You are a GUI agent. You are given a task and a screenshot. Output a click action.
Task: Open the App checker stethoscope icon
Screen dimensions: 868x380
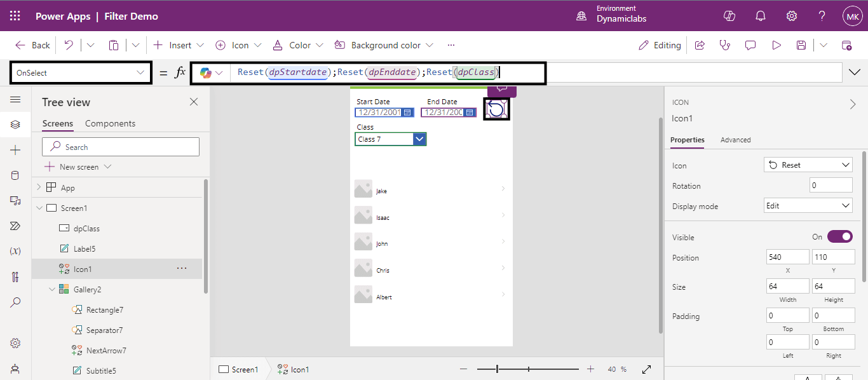pyautogui.click(x=725, y=45)
